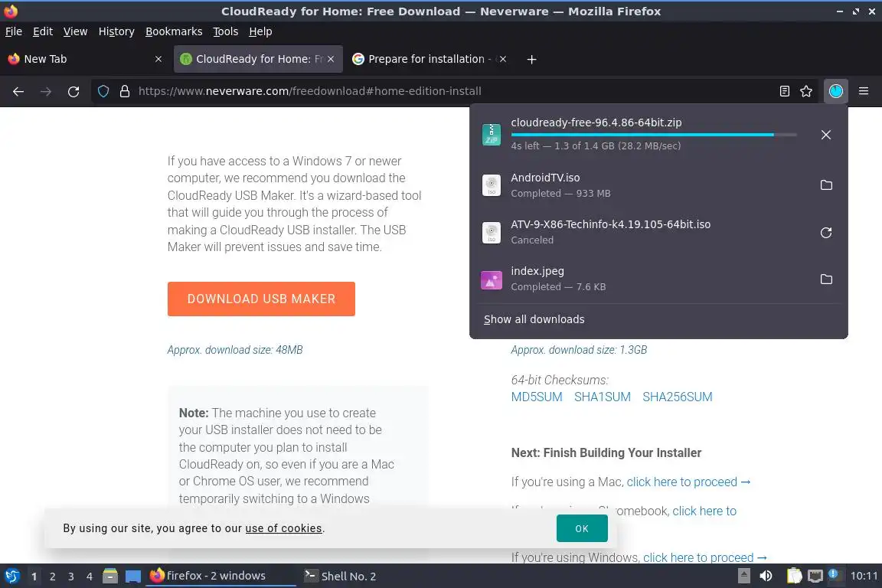The image size is (882, 588).
Task: Bookmark this page with the star
Action: pos(806,91)
